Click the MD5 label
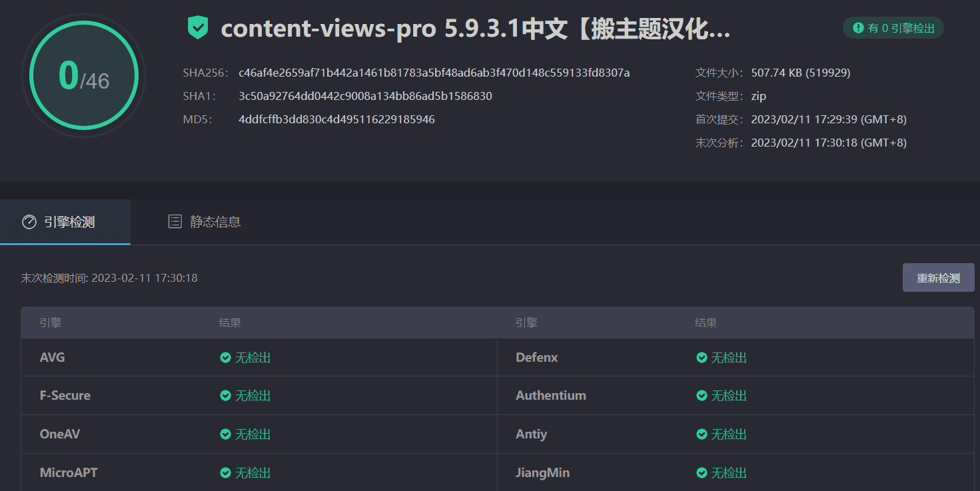Screen dimensions: 980x491 [198, 119]
